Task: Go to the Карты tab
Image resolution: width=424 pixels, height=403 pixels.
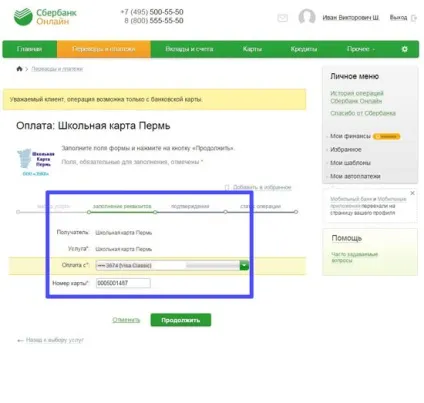Action: [x=252, y=49]
